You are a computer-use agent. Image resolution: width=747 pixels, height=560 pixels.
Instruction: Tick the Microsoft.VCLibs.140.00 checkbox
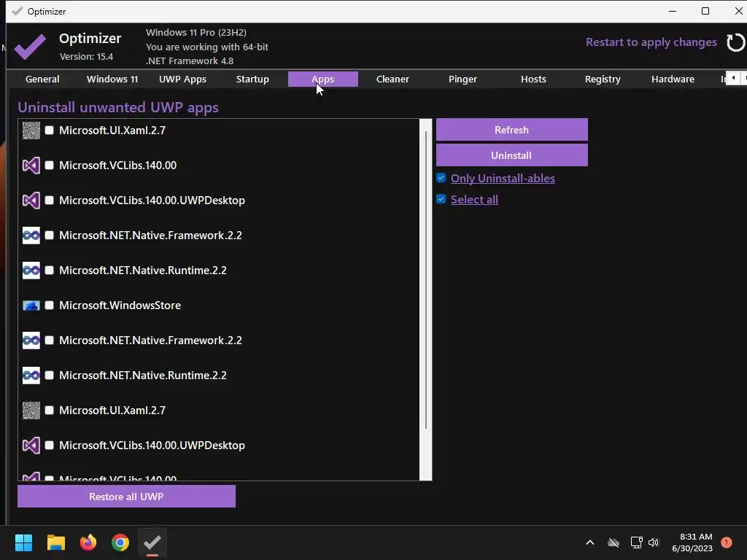(x=49, y=166)
